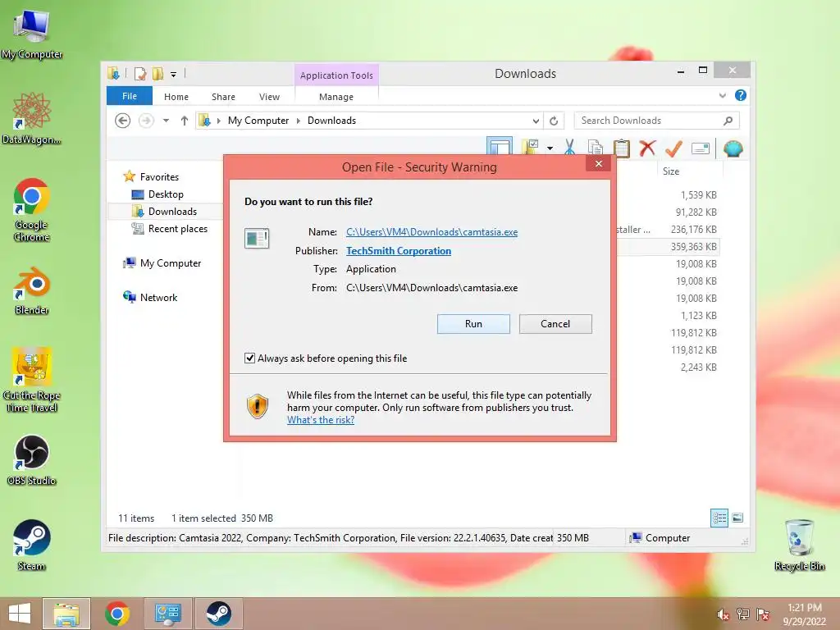Click the Windows Start button
The image size is (840, 630).
(20, 614)
